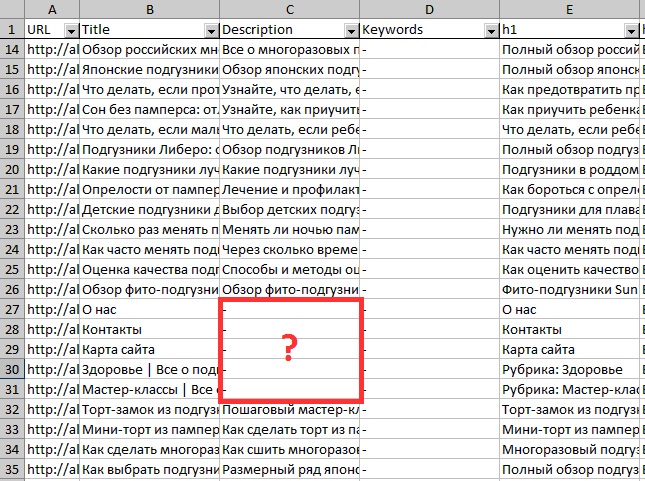Viewport: 645px width, 481px height.
Task: Select title cell 'Оценка качества подг'
Action: [x=150, y=270]
